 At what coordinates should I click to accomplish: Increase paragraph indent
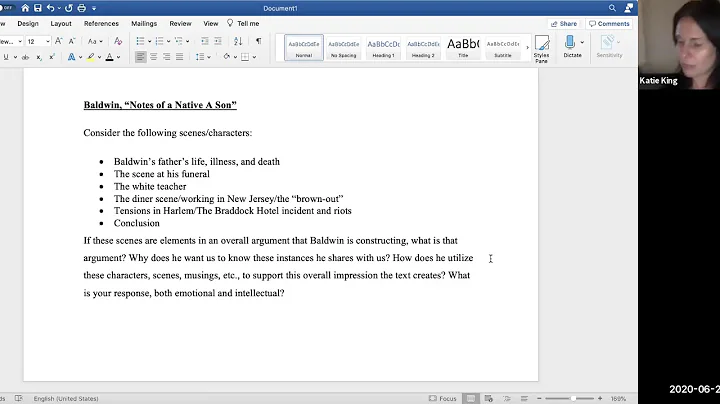coord(218,41)
